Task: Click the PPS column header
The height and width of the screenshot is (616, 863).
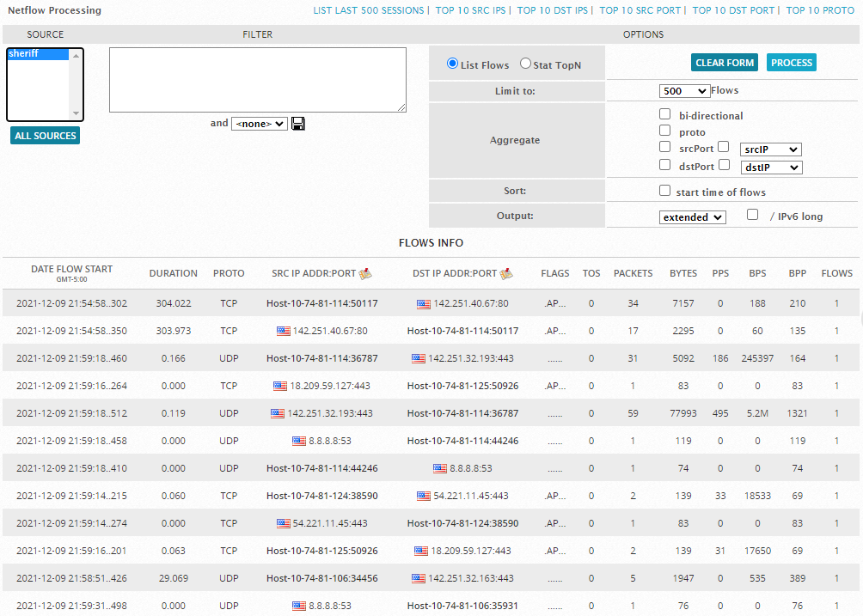Action: point(720,273)
